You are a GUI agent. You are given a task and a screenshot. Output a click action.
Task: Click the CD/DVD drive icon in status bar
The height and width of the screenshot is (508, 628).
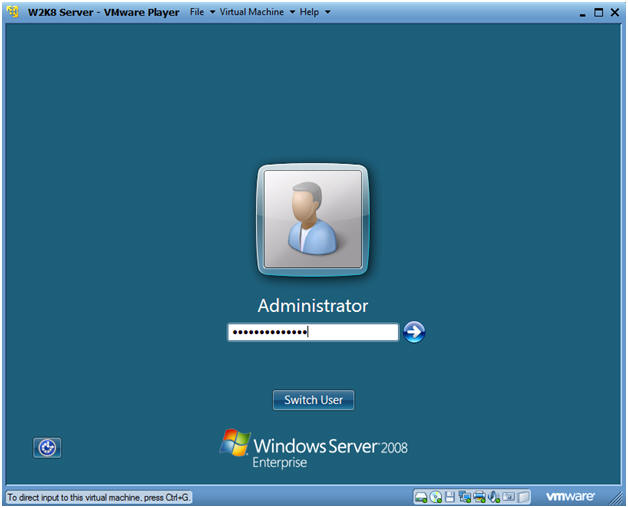(x=435, y=497)
